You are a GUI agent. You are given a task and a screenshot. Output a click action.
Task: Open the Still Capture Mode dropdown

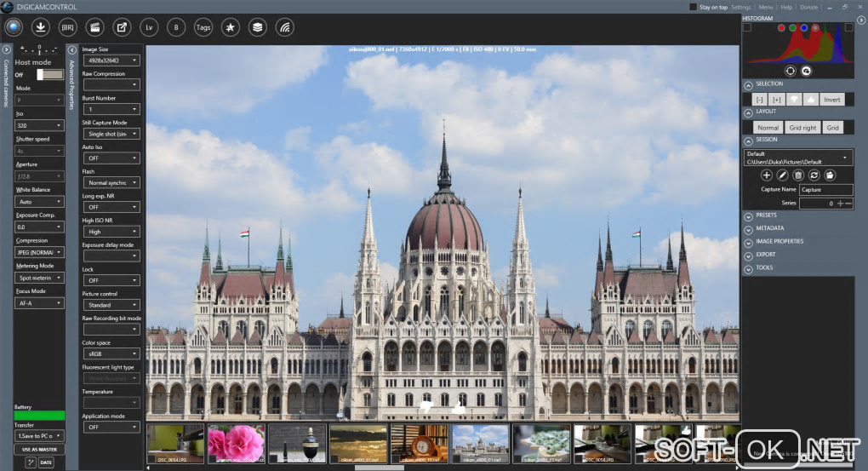pos(111,134)
